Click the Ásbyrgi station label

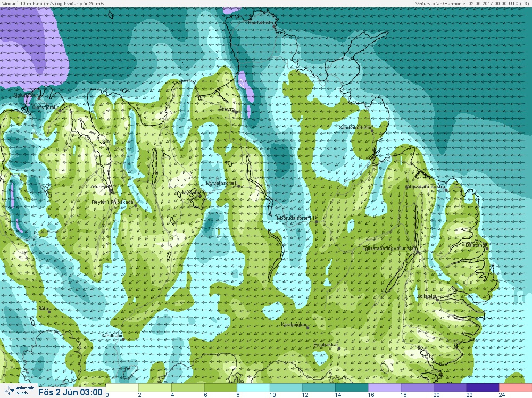227,109
